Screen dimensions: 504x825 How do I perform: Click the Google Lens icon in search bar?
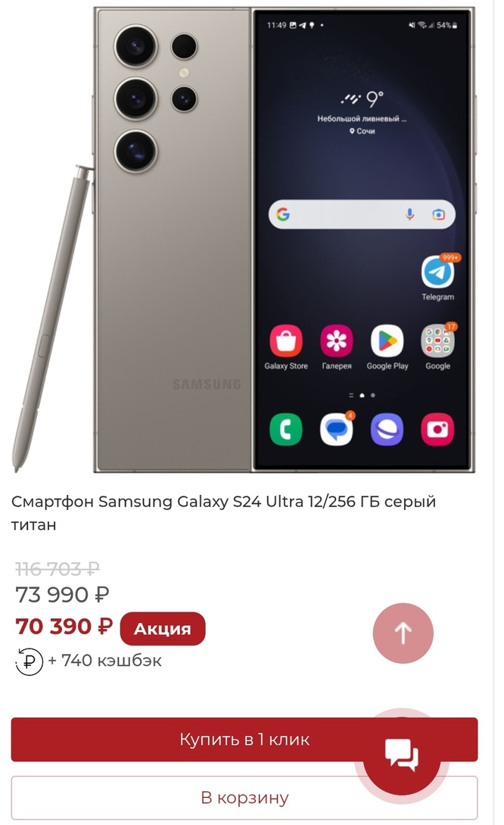[438, 214]
